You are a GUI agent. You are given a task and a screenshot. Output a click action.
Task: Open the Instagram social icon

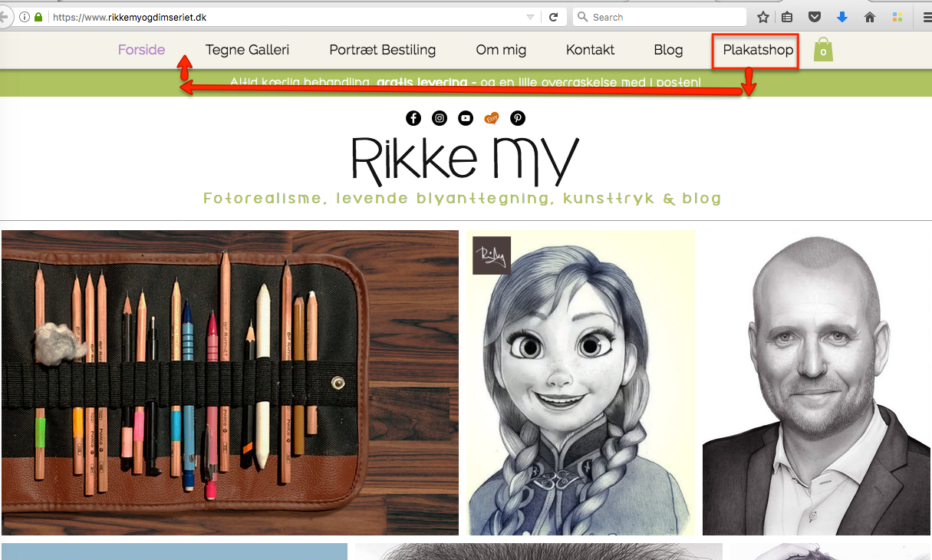(440, 118)
